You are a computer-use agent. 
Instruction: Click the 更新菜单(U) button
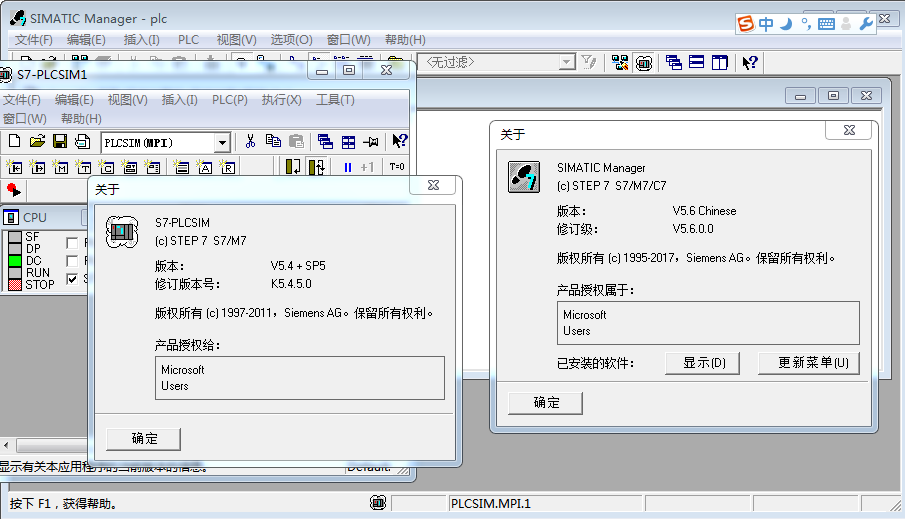(808, 362)
